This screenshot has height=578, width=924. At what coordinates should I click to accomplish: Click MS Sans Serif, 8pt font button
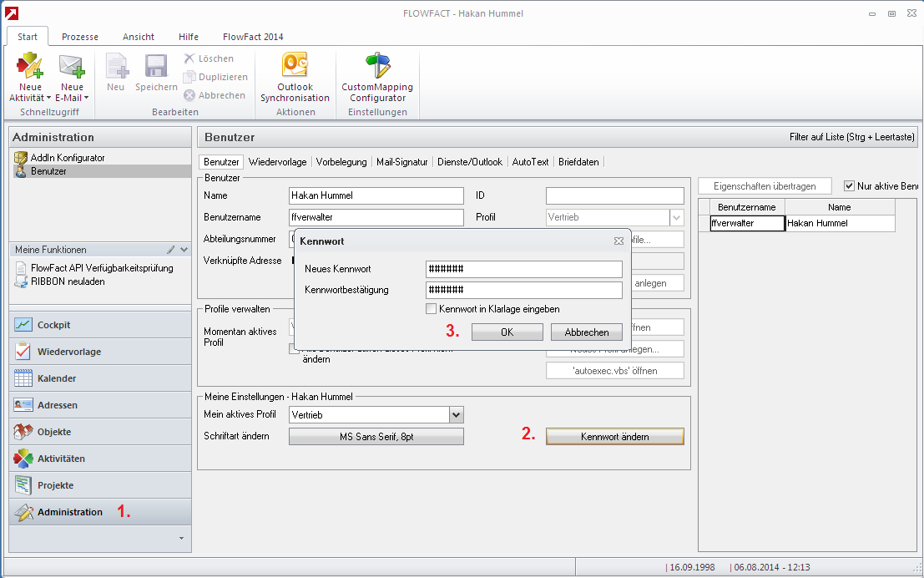376,437
